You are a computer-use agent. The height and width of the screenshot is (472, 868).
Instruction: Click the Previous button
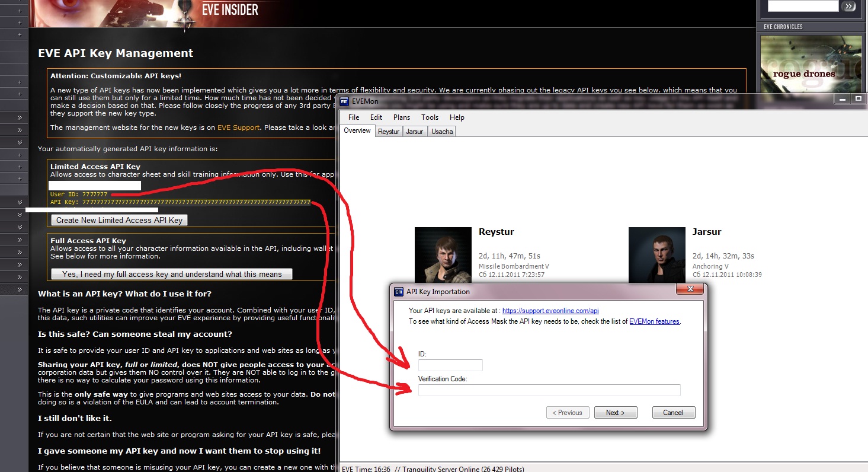(x=568, y=413)
